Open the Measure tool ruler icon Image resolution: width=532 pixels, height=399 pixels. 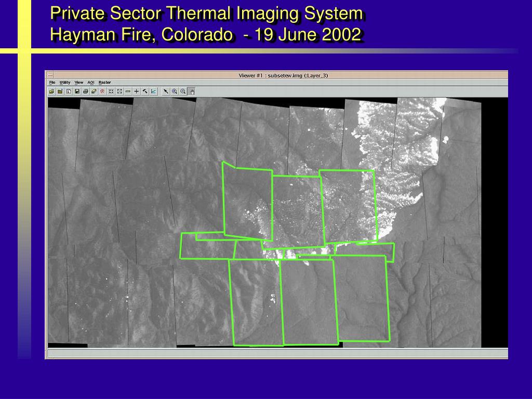128,91
